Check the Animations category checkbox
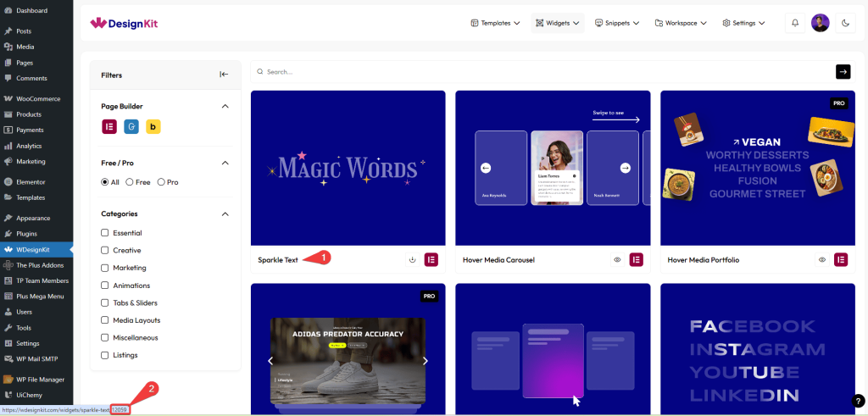 point(104,286)
